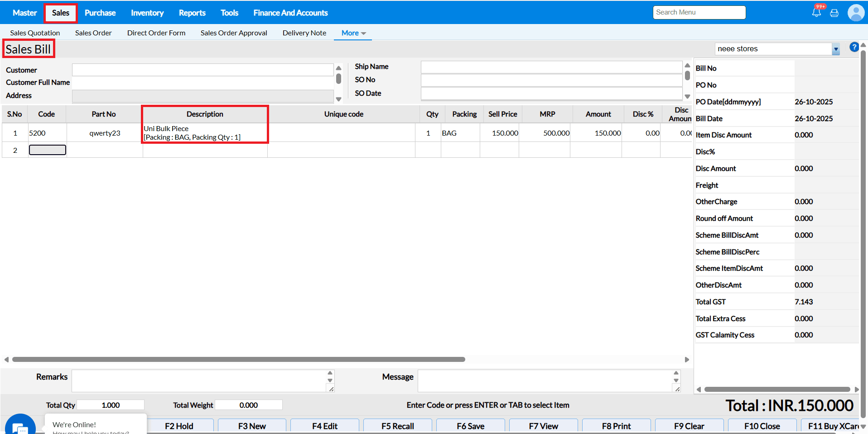The image size is (868, 434).
Task: Click the Address field
Action: [x=203, y=96]
